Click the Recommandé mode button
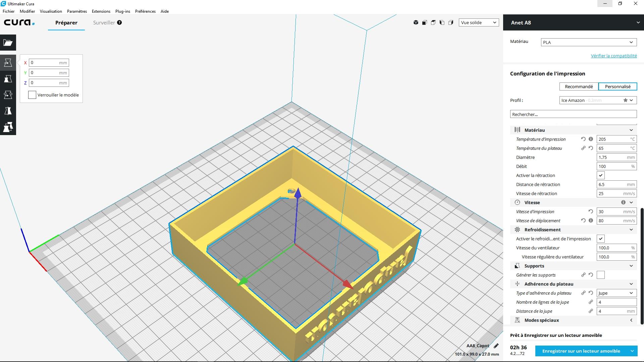 579,86
